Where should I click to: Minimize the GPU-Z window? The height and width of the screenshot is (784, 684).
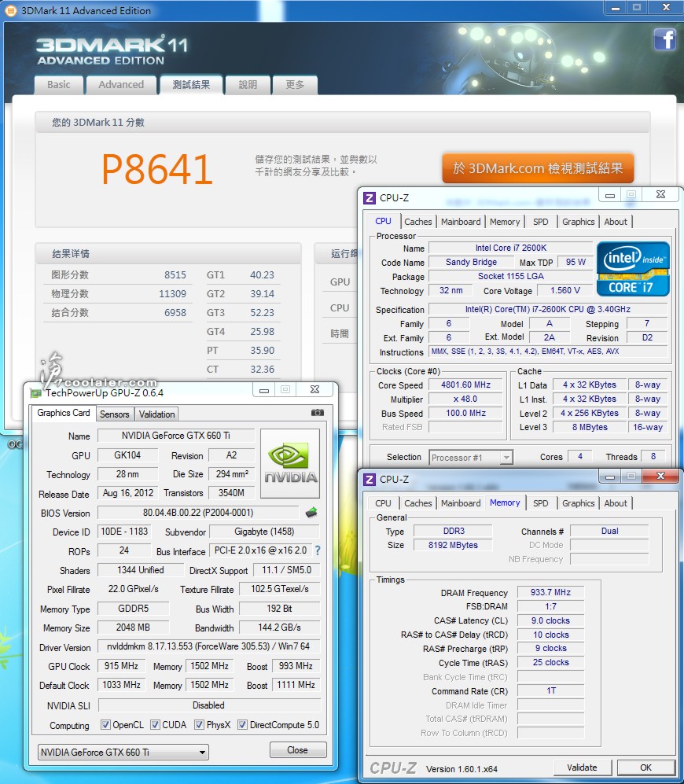[264, 389]
